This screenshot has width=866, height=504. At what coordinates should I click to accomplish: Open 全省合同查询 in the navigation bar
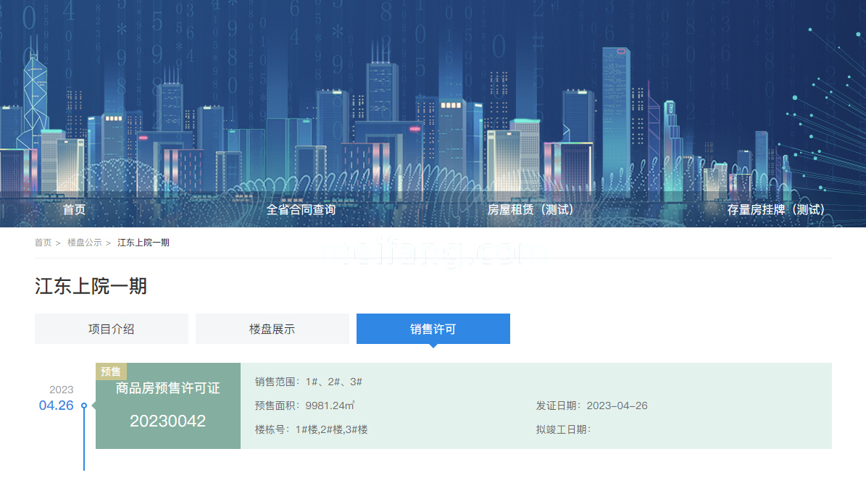click(x=301, y=209)
